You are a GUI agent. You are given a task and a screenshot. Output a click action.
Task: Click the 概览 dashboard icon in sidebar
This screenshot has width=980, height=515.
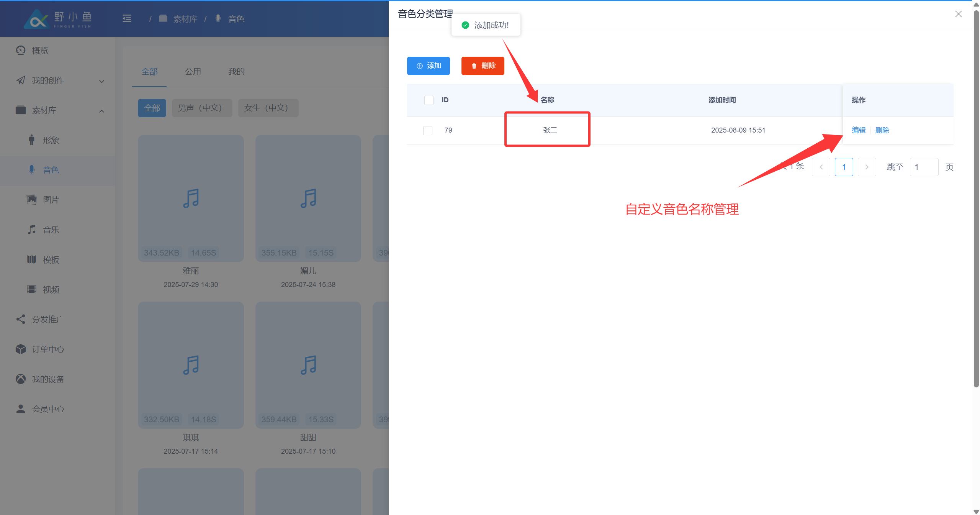point(21,50)
